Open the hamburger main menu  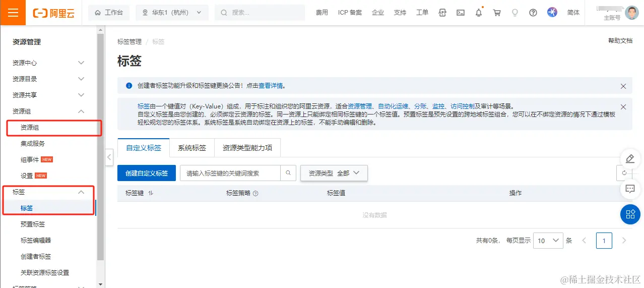coord(13,13)
